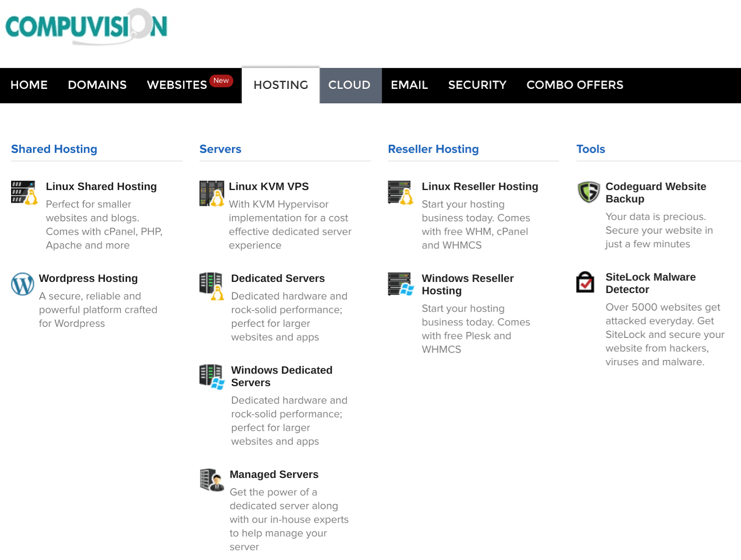Go to Windows Reseller Hosting

point(468,285)
